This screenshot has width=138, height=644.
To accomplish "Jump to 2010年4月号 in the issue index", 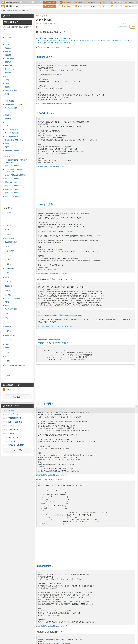I will 73,40.
